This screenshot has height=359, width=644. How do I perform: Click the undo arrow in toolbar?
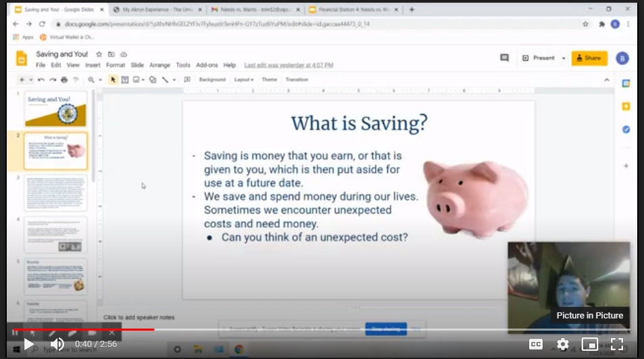[x=41, y=80]
